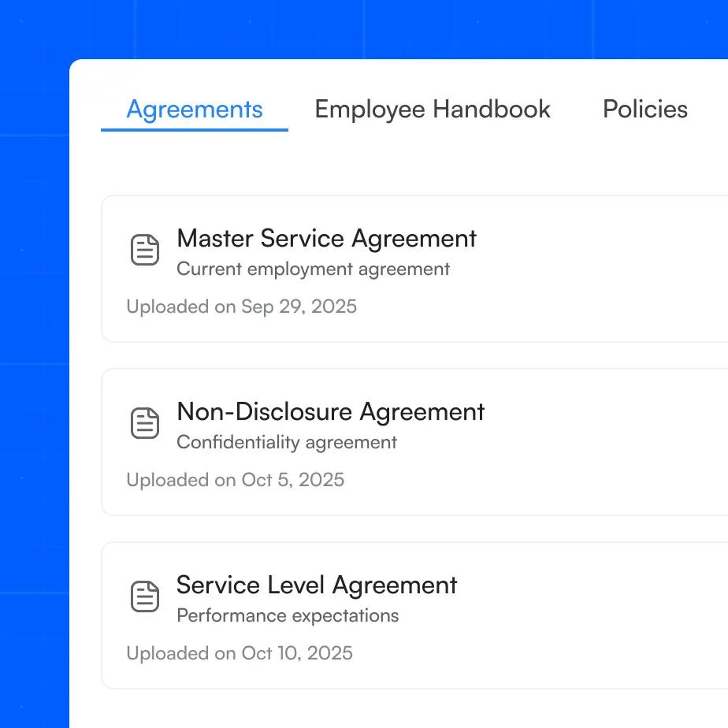Click the Service Level Agreement document icon
Screen dimensions: 728x728
(x=145, y=596)
